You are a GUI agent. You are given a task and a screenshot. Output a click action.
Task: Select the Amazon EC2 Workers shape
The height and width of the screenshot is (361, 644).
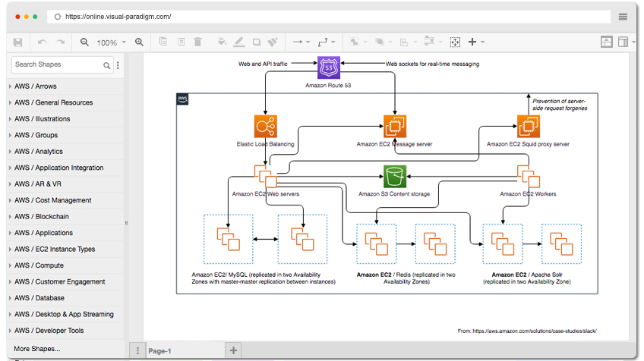coord(528,176)
